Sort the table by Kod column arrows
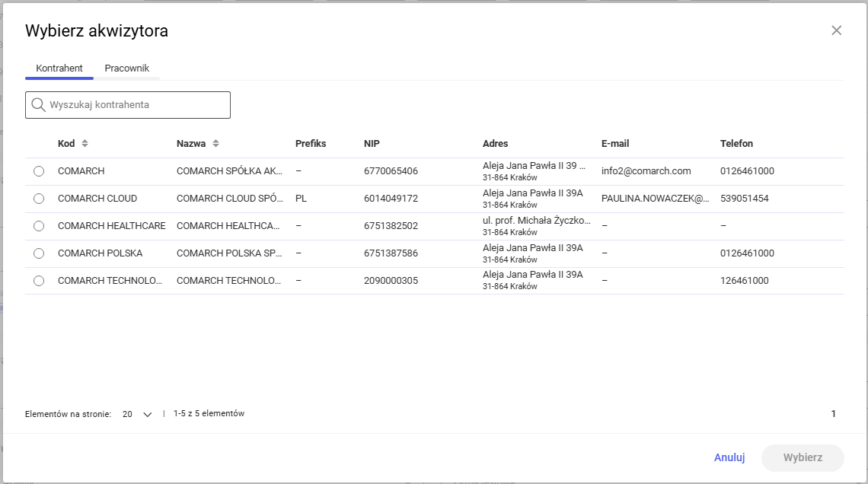This screenshot has height=484, width=868. pos(85,143)
